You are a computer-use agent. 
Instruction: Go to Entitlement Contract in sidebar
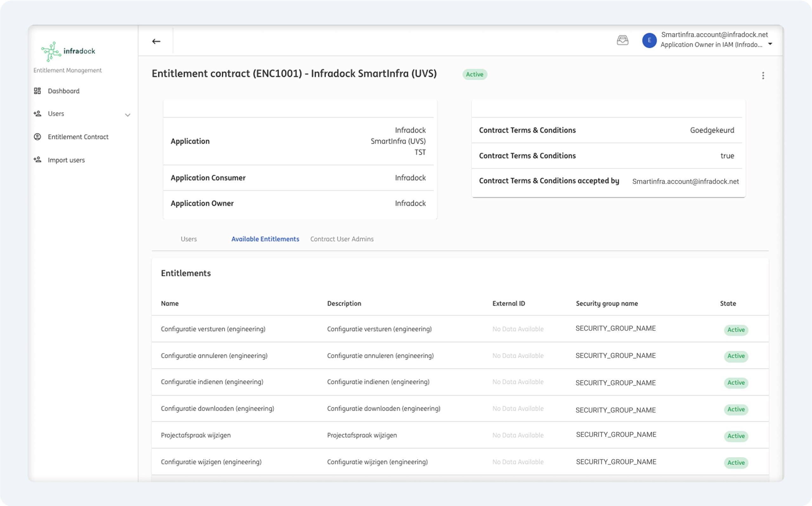tap(78, 137)
